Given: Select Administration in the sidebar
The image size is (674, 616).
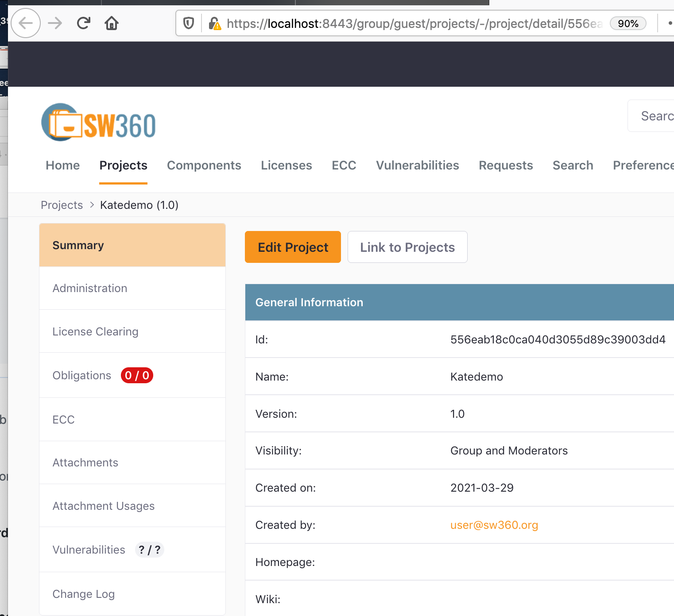Looking at the screenshot, I should pyautogui.click(x=89, y=288).
